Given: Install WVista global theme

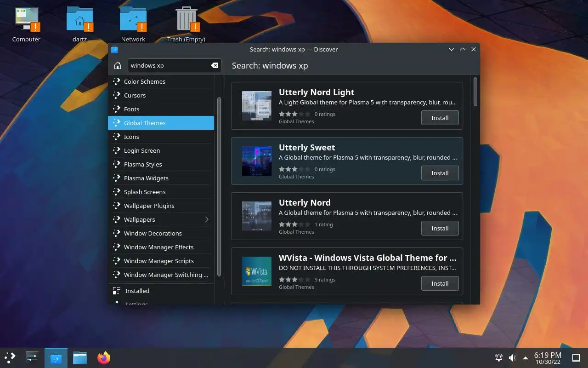Looking at the screenshot, I should 440,283.
